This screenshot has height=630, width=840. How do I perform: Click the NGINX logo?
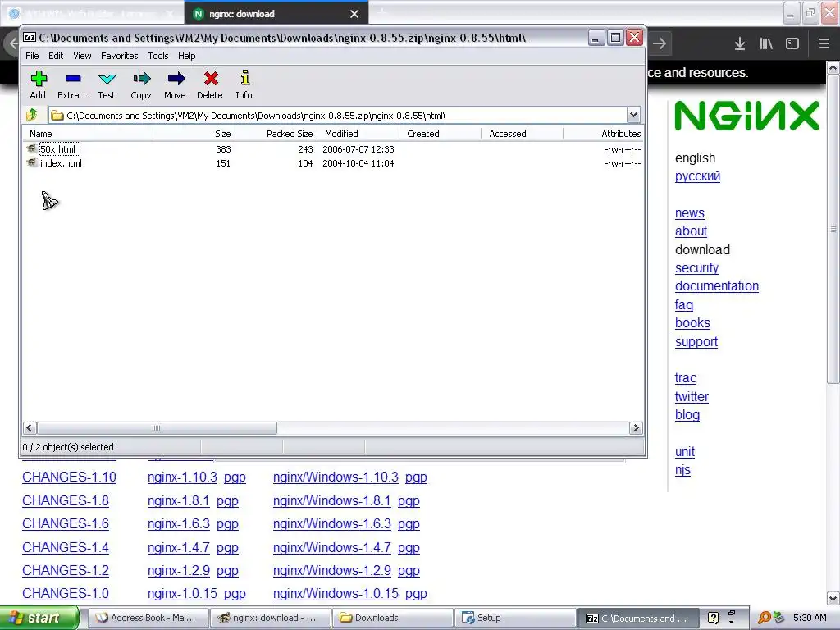coord(747,115)
